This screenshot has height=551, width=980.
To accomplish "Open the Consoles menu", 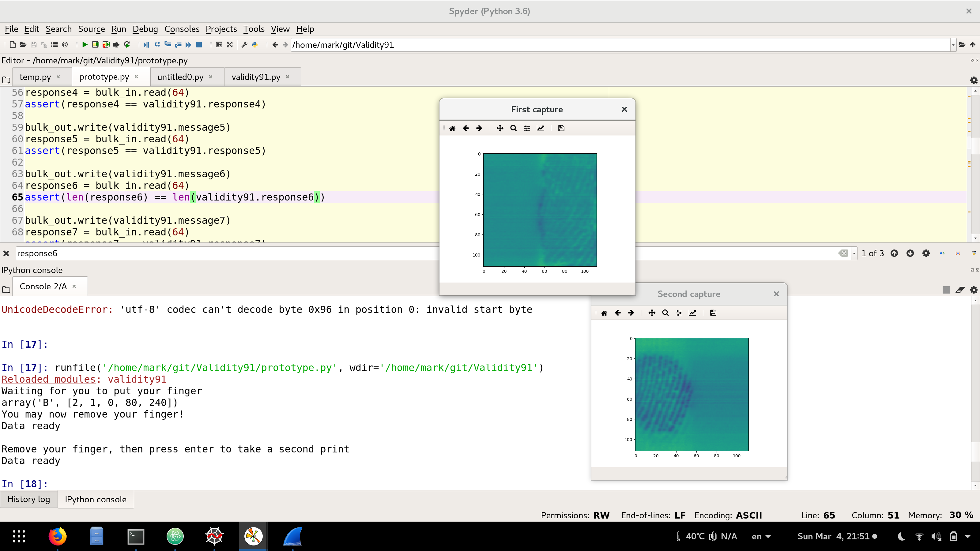I will 182,29.
